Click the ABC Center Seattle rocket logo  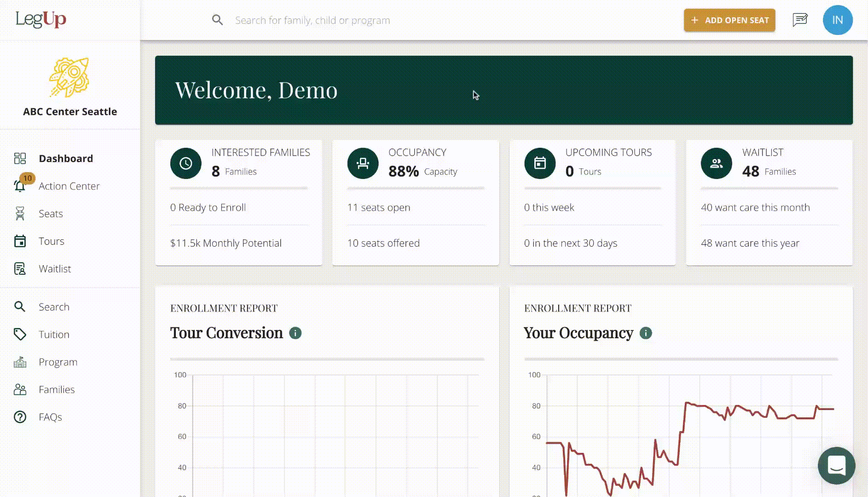coord(69,77)
